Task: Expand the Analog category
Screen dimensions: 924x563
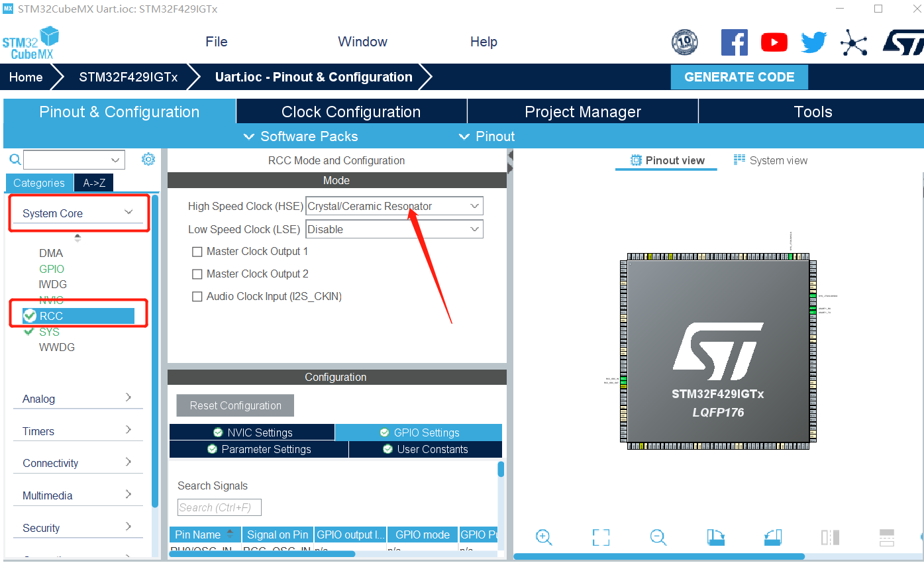Action: 78,399
